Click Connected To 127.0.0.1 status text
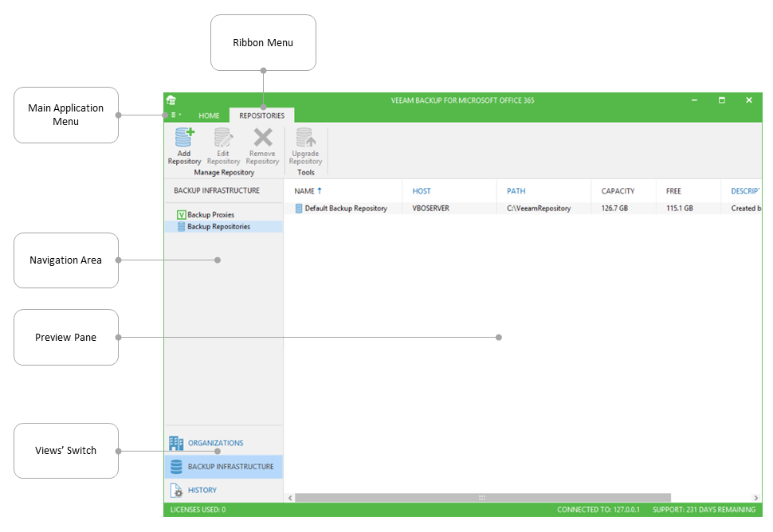The width and height of the screenshot is (773, 532). point(598,510)
